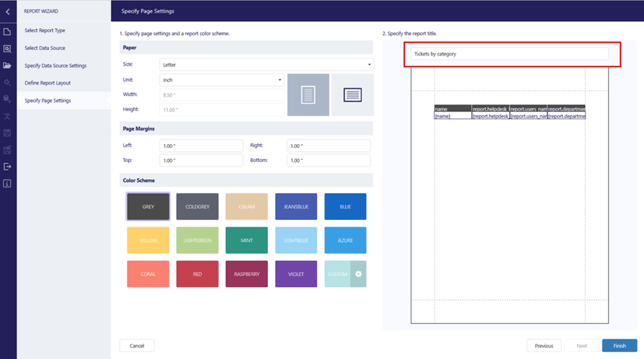Click the Cancel button
The image size is (644, 359).
(137, 346)
